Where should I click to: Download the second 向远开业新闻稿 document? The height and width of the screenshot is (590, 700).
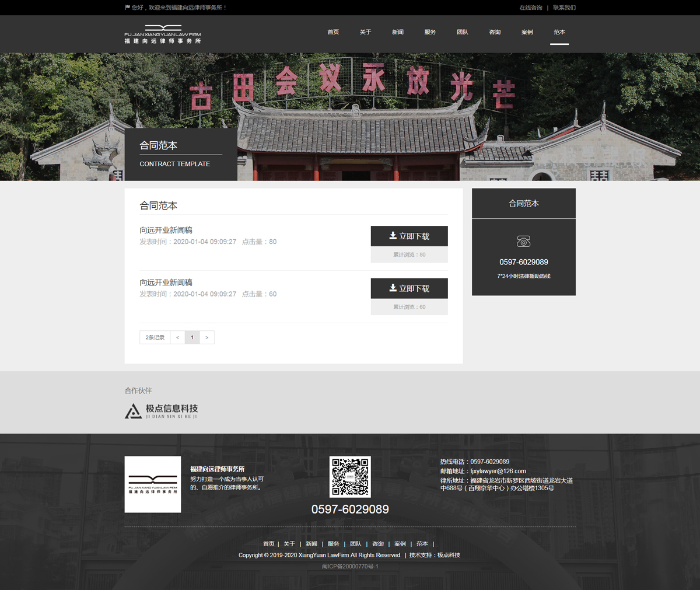[409, 288]
